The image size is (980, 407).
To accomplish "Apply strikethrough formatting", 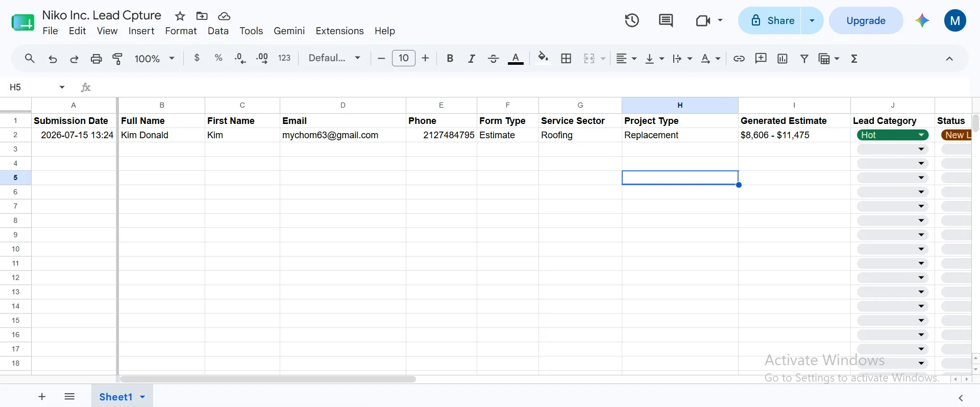I will [x=493, y=59].
